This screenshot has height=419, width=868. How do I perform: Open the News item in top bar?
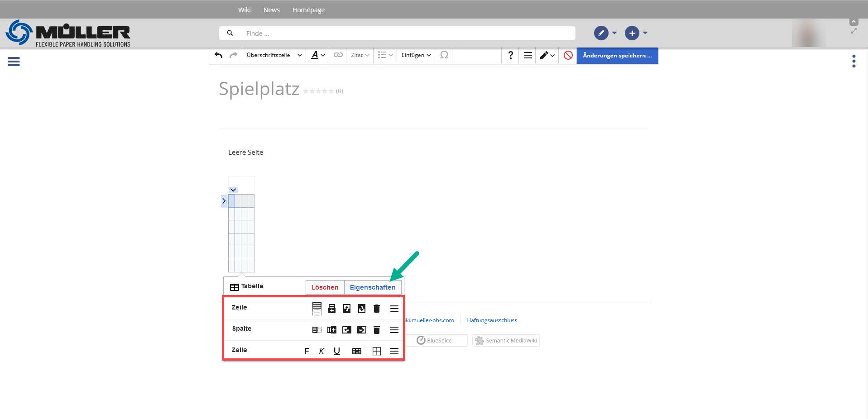coord(272,10)
